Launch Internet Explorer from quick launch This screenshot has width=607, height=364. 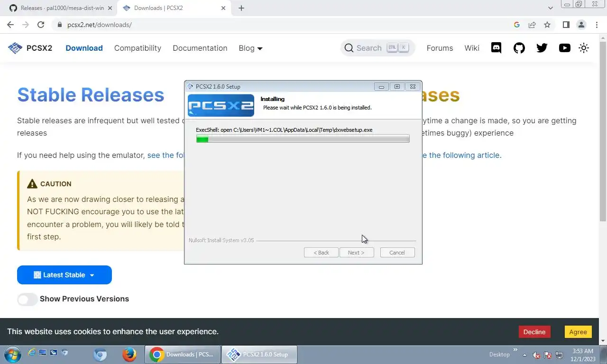point(32,353)
